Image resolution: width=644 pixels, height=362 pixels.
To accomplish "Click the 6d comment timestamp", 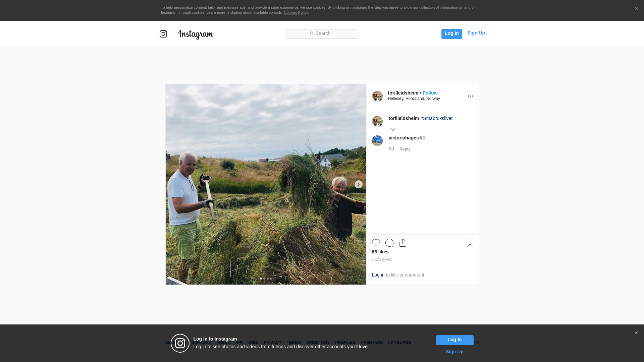I will pos(391,149).
